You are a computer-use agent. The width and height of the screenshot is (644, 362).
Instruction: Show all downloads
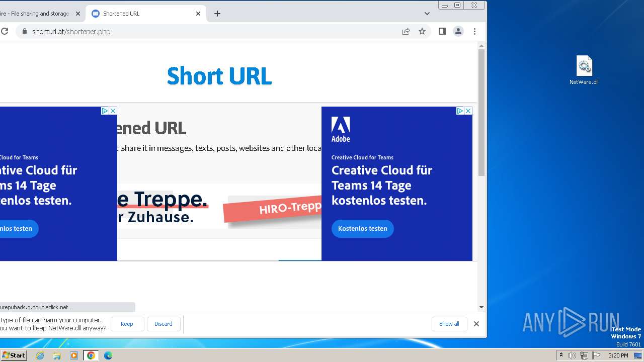449,324
